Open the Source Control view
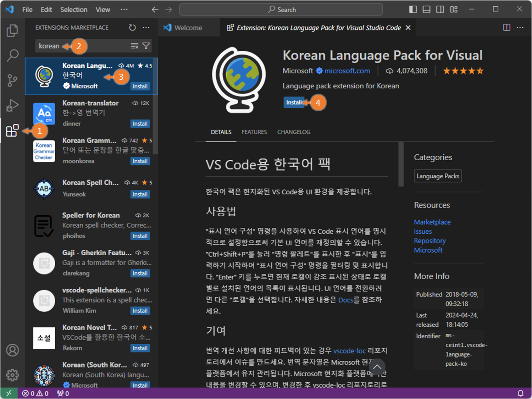 point(12,81)
